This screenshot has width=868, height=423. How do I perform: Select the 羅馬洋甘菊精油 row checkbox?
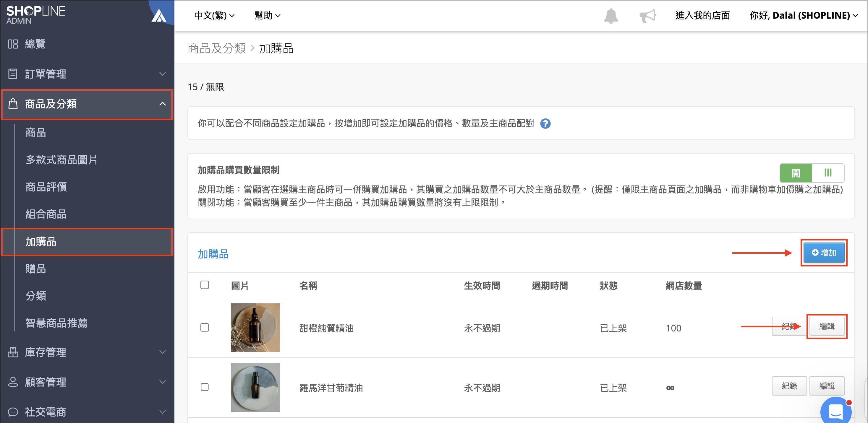pyautogui.click(x=205, y=387)
